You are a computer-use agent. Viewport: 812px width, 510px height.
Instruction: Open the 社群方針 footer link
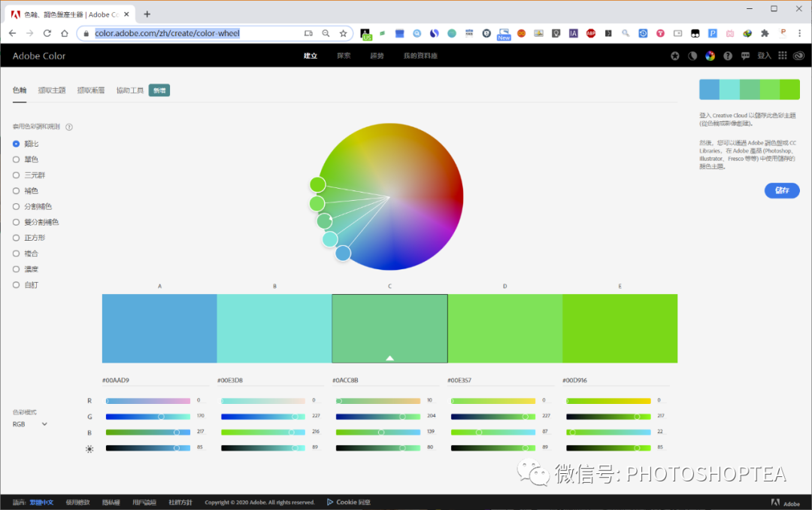pos(180,502)
